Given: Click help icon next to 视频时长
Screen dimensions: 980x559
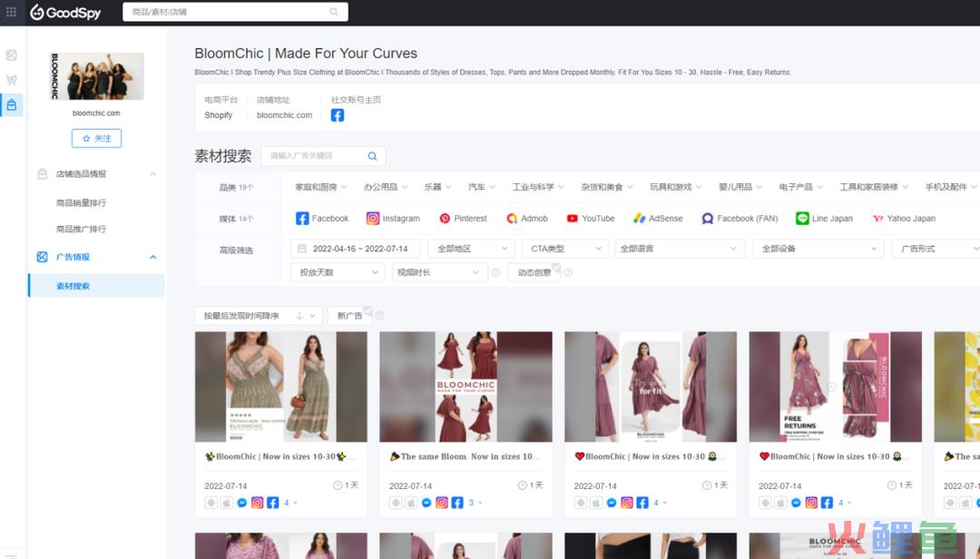Looking at the screenshot, I should point(495,272).
